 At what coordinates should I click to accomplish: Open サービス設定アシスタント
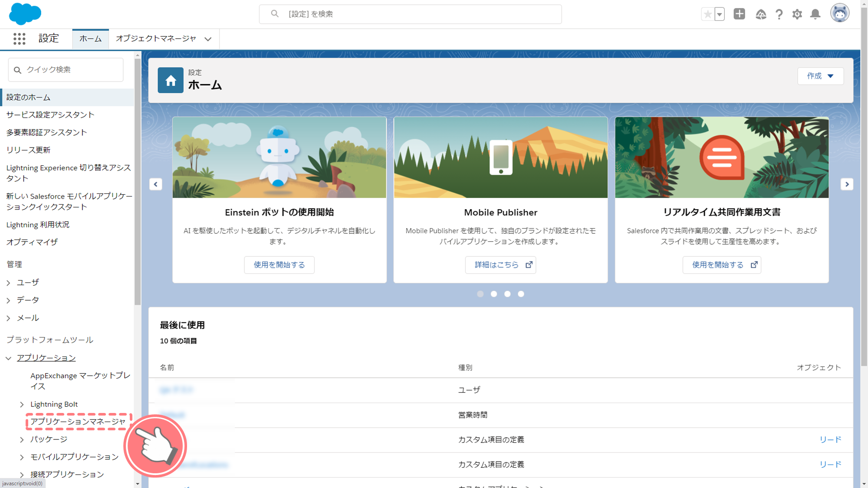tap(50, 115)
